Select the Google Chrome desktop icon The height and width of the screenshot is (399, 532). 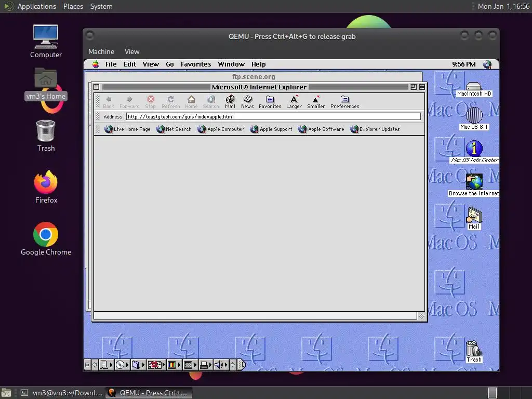(46, 239)
